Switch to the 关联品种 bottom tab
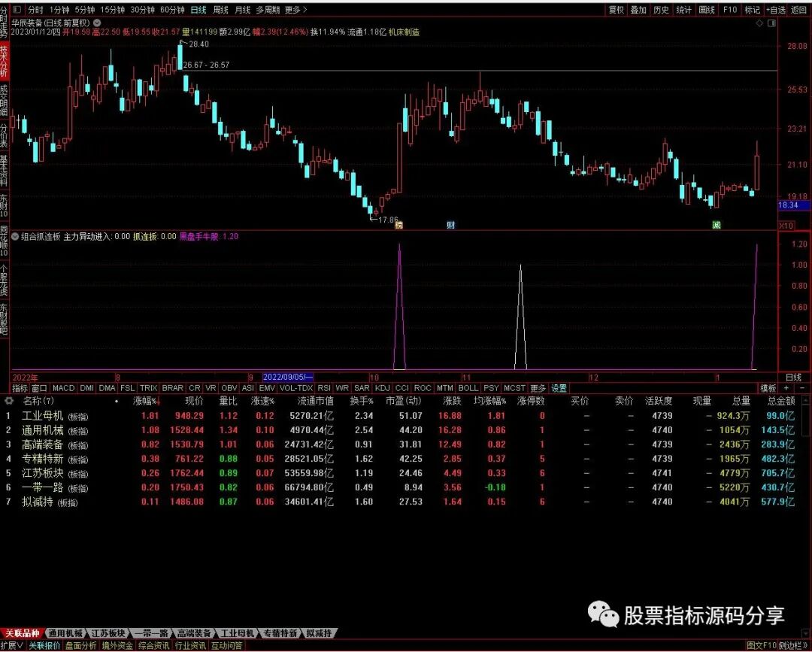This screenshot has width=812, height=652. point(23,633)
